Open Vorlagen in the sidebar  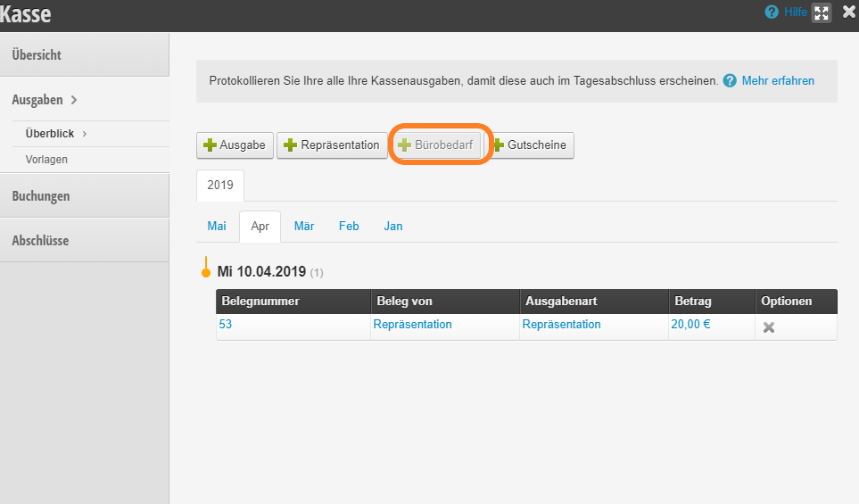[46, 160]
